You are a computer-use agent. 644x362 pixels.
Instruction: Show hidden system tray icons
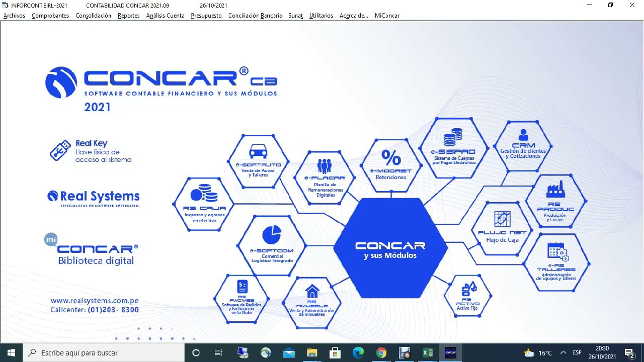(563, 353)
